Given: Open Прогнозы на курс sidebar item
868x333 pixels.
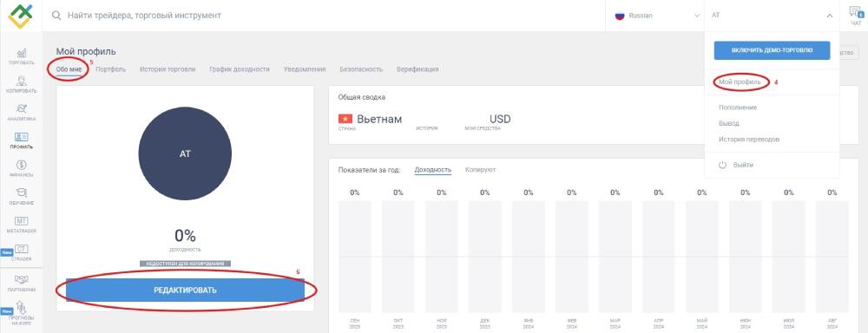Looking at the screenshot, I should 21,313.
